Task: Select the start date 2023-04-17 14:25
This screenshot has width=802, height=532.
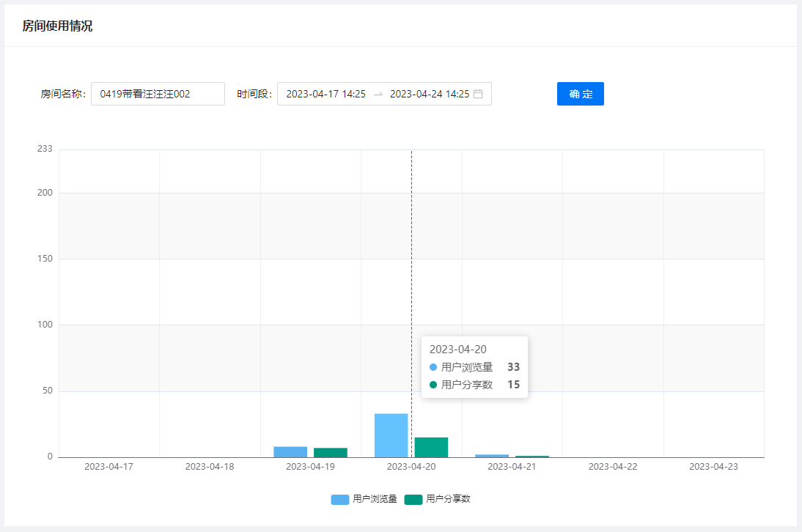Action: click(x=325, y=94)
